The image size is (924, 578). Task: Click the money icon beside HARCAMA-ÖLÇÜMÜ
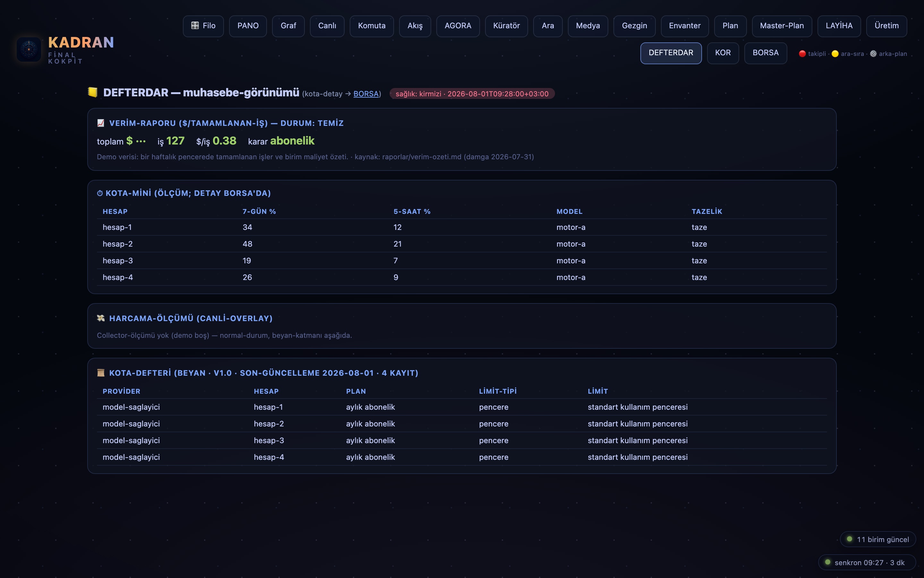(101, 318)
